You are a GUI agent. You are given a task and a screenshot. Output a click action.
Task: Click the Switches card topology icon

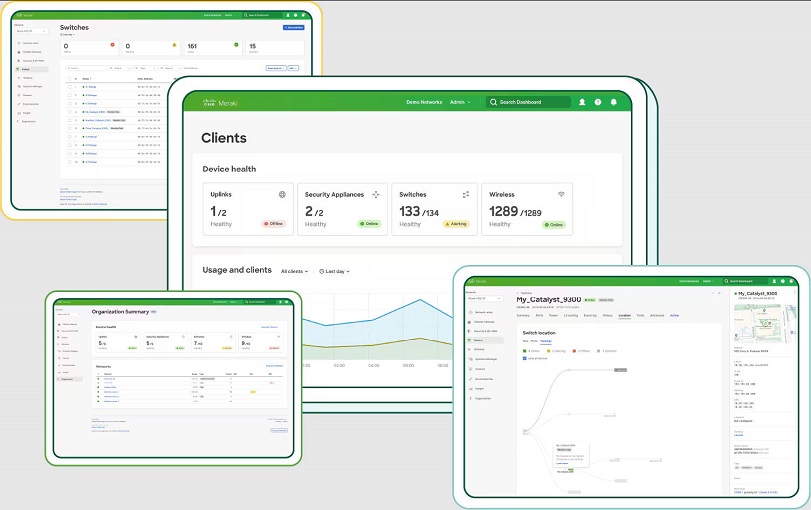coord(465,194)
